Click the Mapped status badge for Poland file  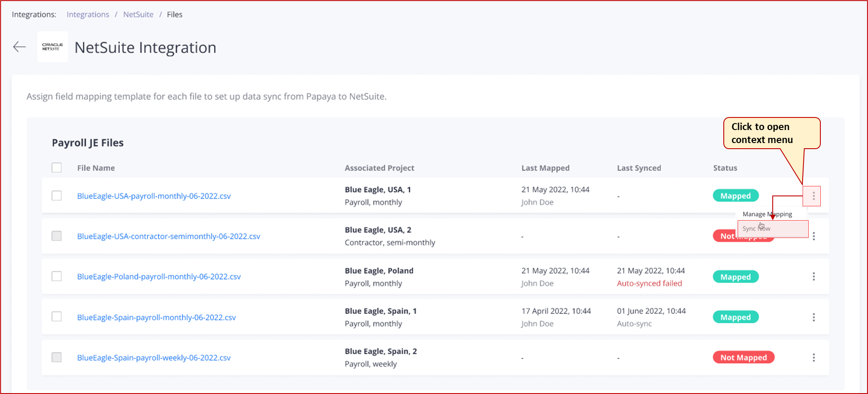735,276
